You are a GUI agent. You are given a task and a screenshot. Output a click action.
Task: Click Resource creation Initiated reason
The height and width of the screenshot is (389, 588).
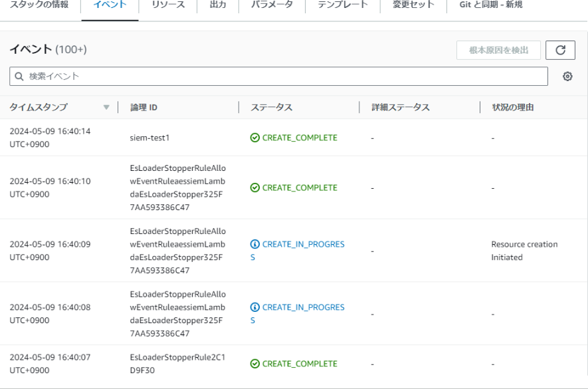524,251
